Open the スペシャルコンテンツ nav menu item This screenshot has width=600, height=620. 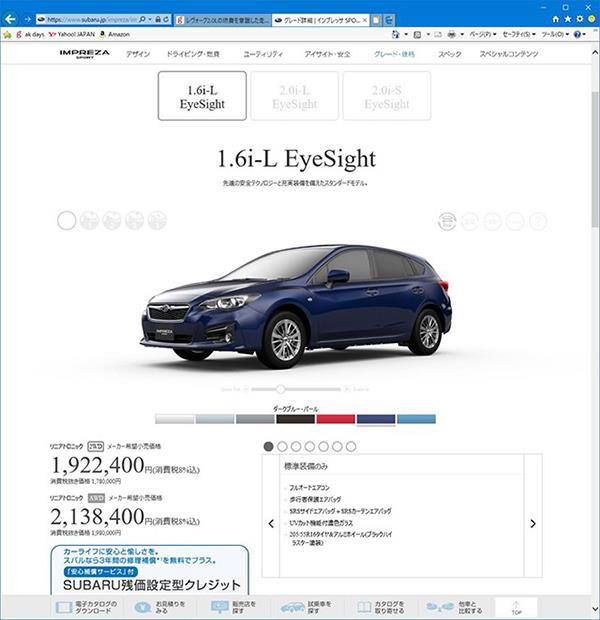(509, 54)
